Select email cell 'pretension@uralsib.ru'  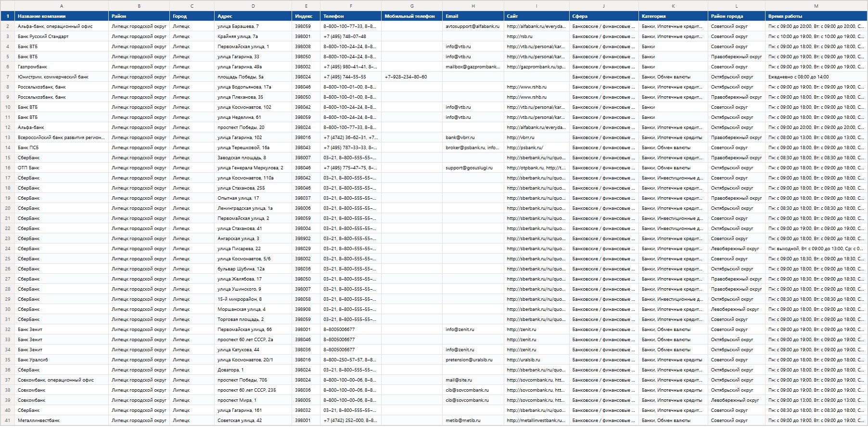point(473,360)
